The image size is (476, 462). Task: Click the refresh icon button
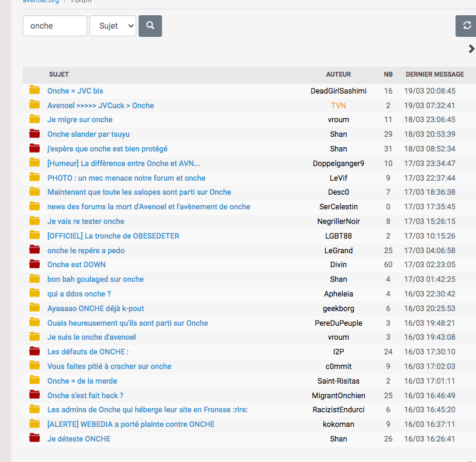466,26
